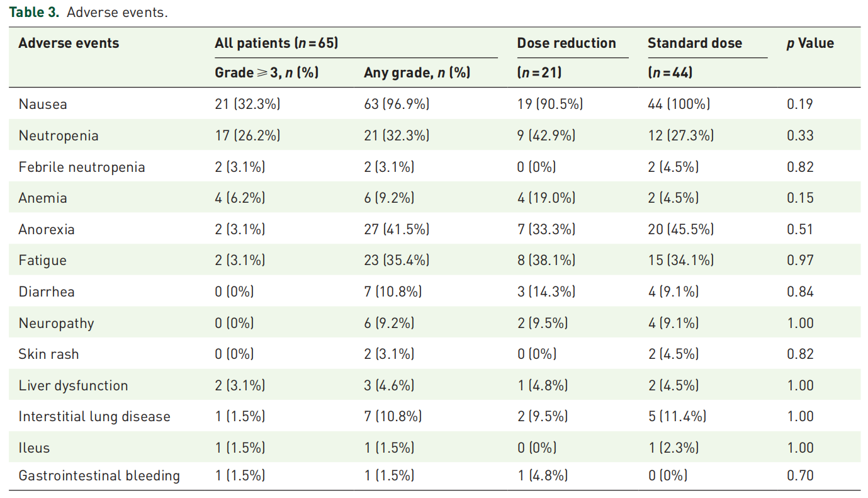
Task: Select the 63 (96.9%) cell for Nausea
Action: (x=397, y=105)
